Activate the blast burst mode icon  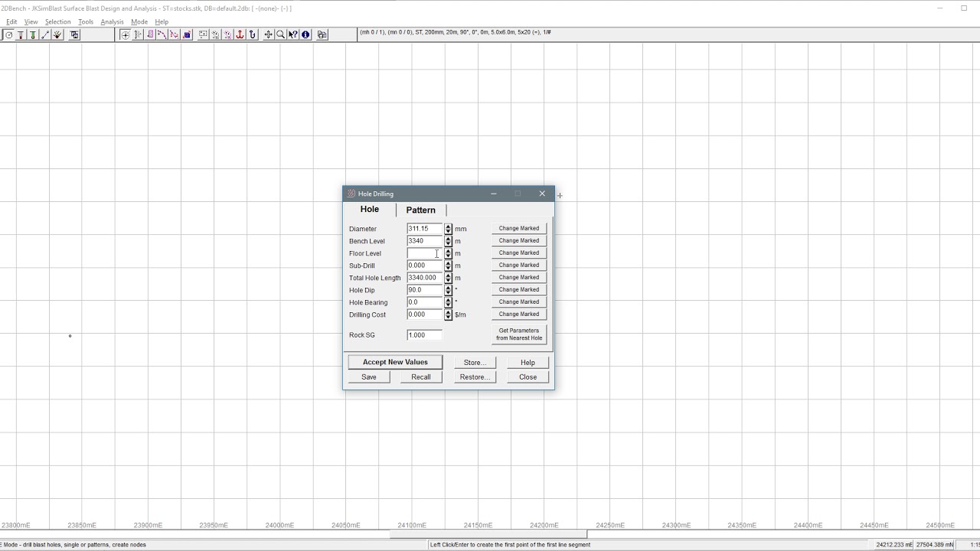(57, 34)
